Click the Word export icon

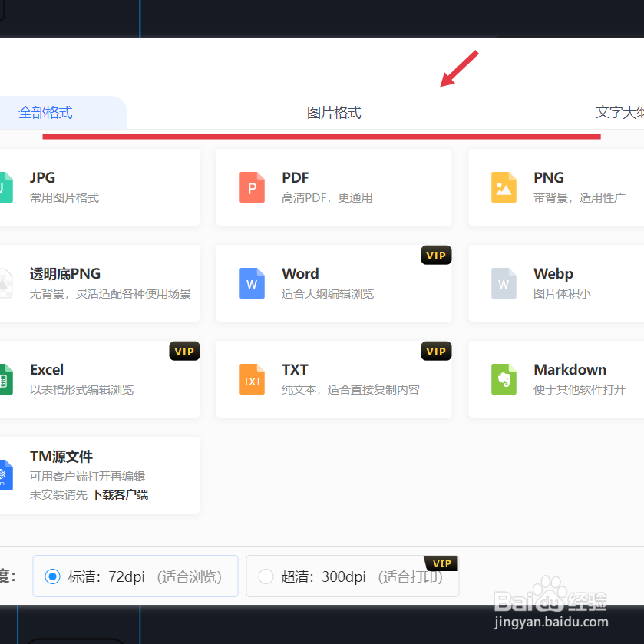[253, 283]
